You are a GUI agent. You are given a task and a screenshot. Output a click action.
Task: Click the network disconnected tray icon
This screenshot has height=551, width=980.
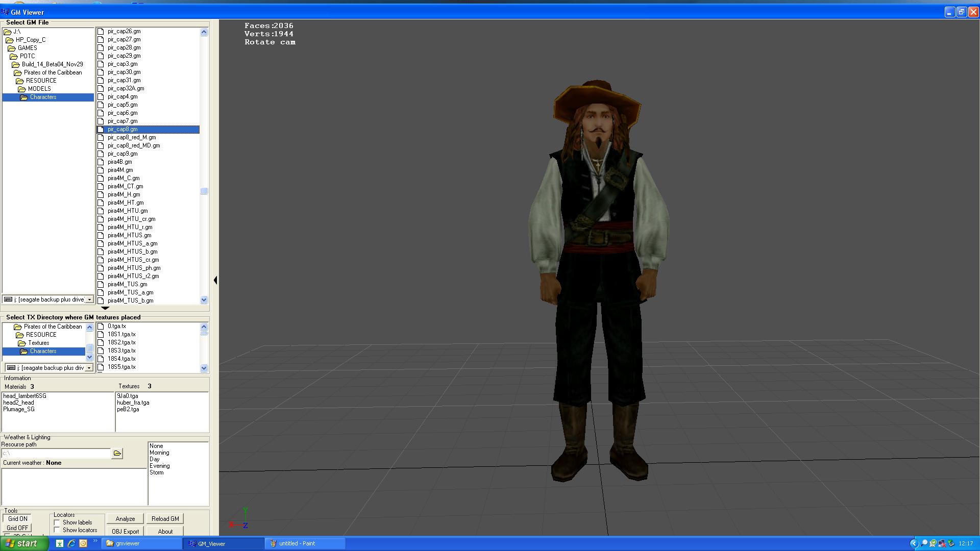pyautogui.click(x=942, y=543)
